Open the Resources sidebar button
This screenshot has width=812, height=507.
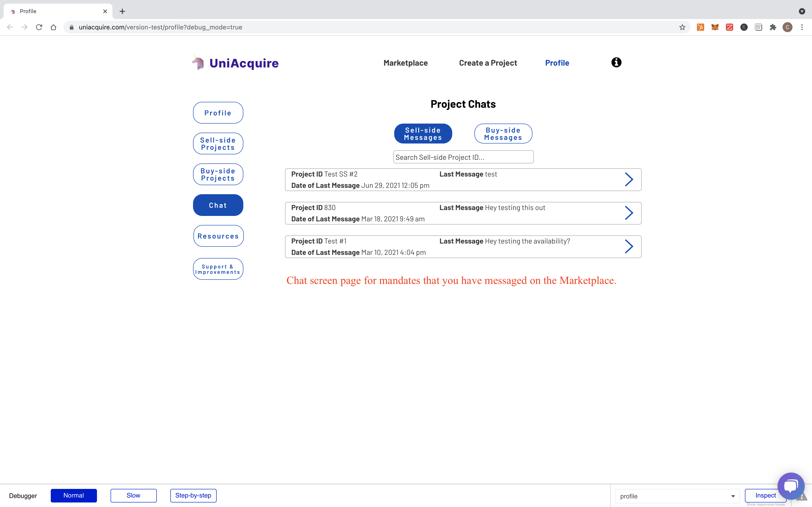click(x=218, y=236)
